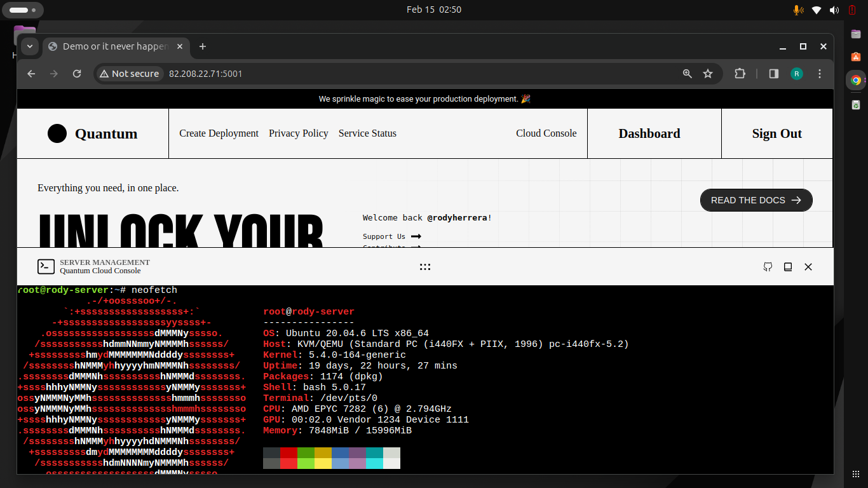868x488 pixels.
Task: Open Cloud Console nav link
Action: (x=546, y=133)
